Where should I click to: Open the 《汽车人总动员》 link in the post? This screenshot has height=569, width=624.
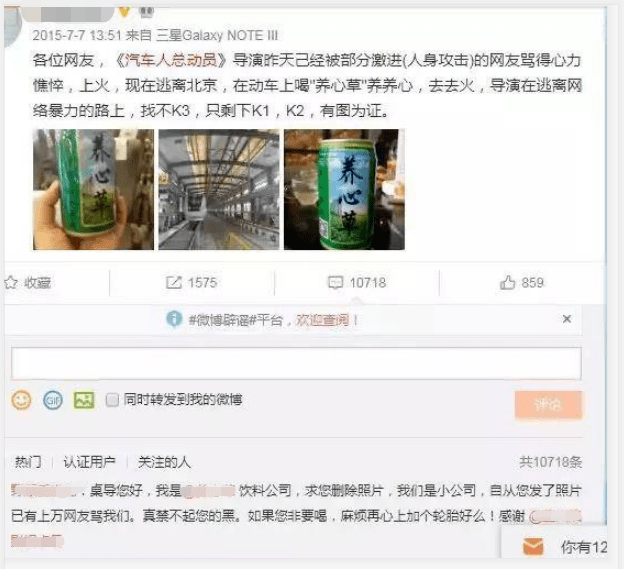click(x=170, y=60)
